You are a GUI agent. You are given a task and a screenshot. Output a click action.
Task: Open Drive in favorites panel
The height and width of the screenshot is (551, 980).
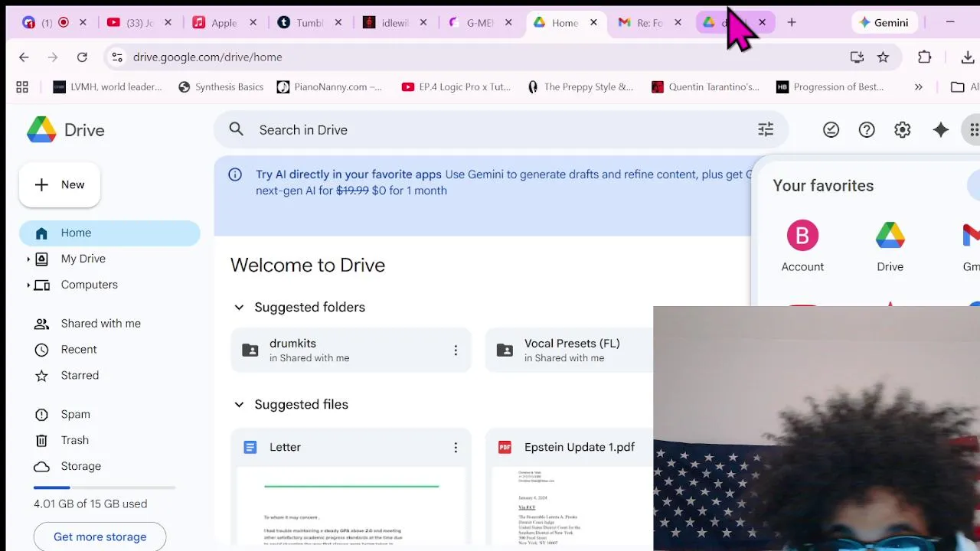click(x=890, y=246)
